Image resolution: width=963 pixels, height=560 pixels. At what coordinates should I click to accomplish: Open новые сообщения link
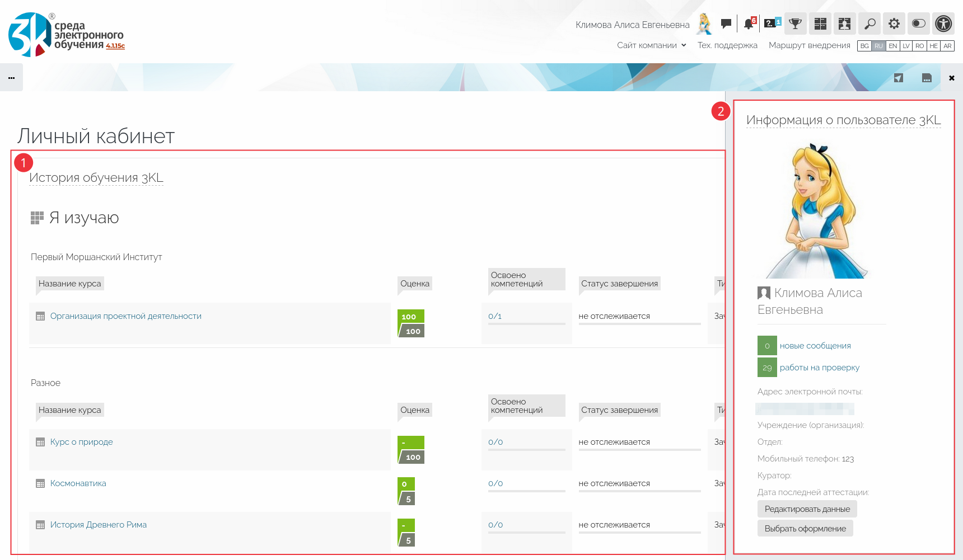[x=815, y=346]
